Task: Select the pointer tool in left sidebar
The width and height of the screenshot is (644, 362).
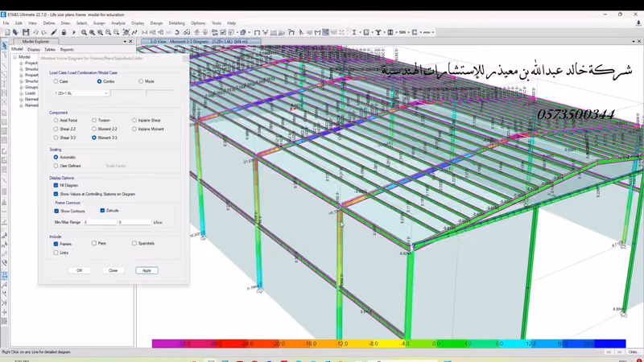Action: coord(5,45)
